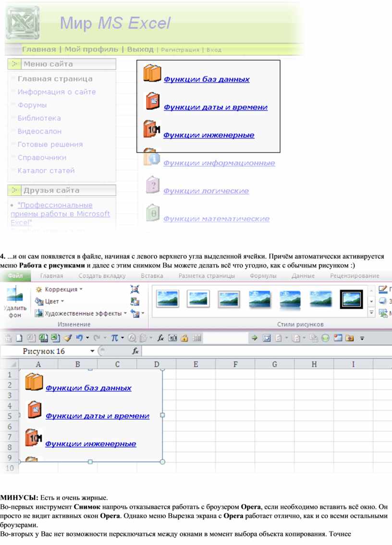Click the formula bar input field
This screenshot has width=392, height=545.
click(264, 351)
